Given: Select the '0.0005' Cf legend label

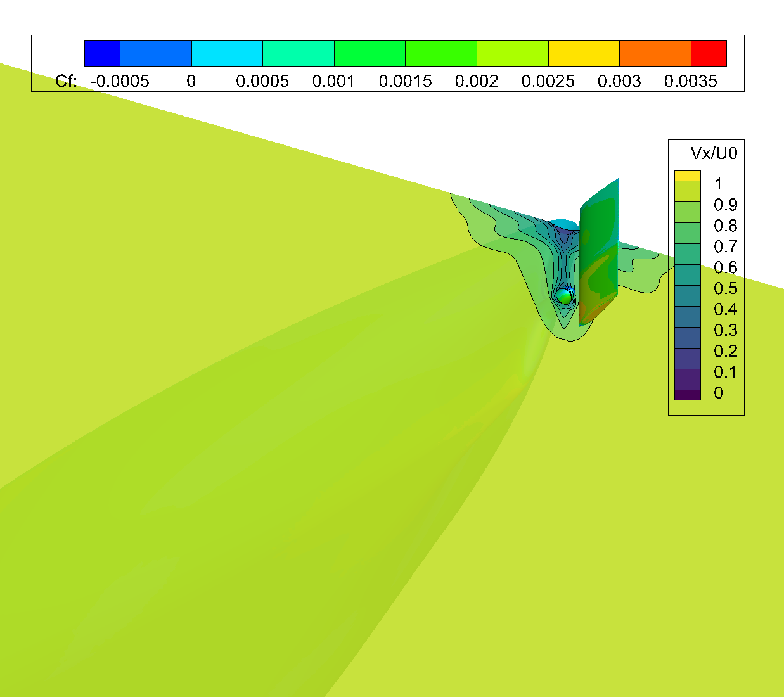Looking at the screenshot, I should 262,81.
